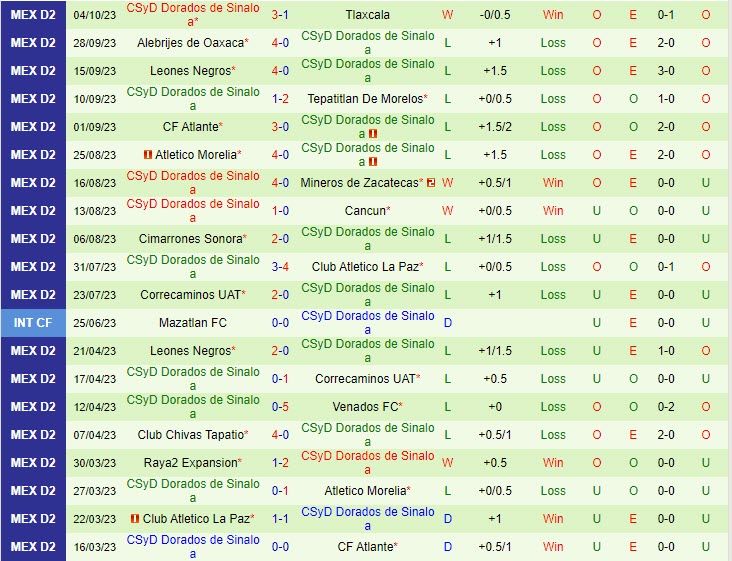732x561 pixels.
Task: Open Correcaminos UAT link in 23/07/23 row
Action: pos(190,295)
